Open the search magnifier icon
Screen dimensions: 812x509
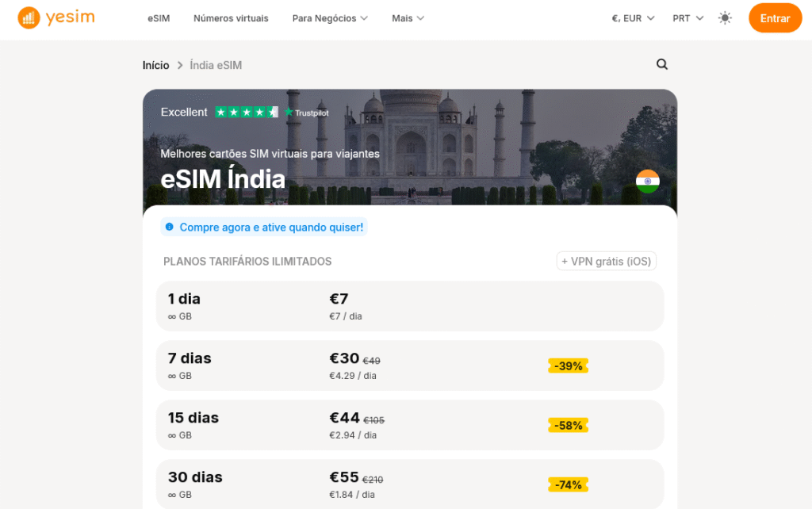click(x=662, y=65)
